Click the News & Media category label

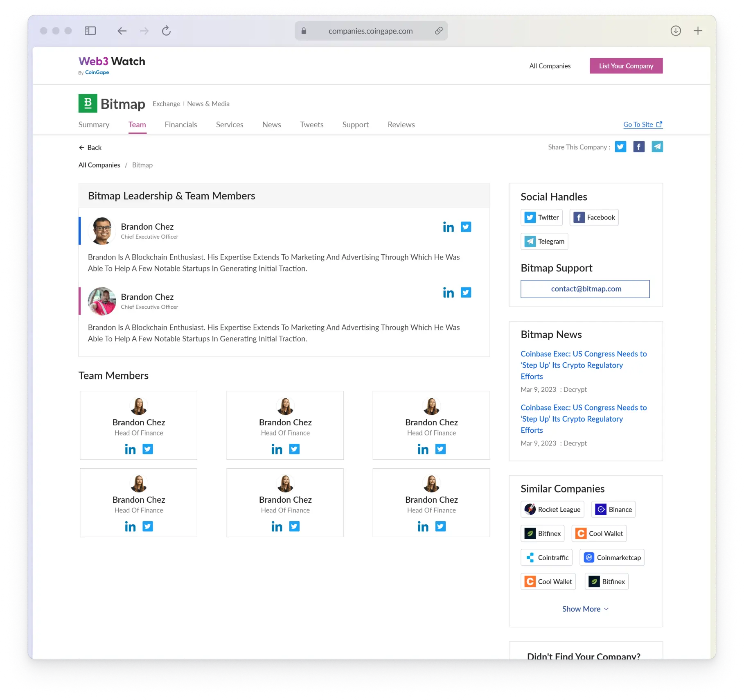pos(208,104)
